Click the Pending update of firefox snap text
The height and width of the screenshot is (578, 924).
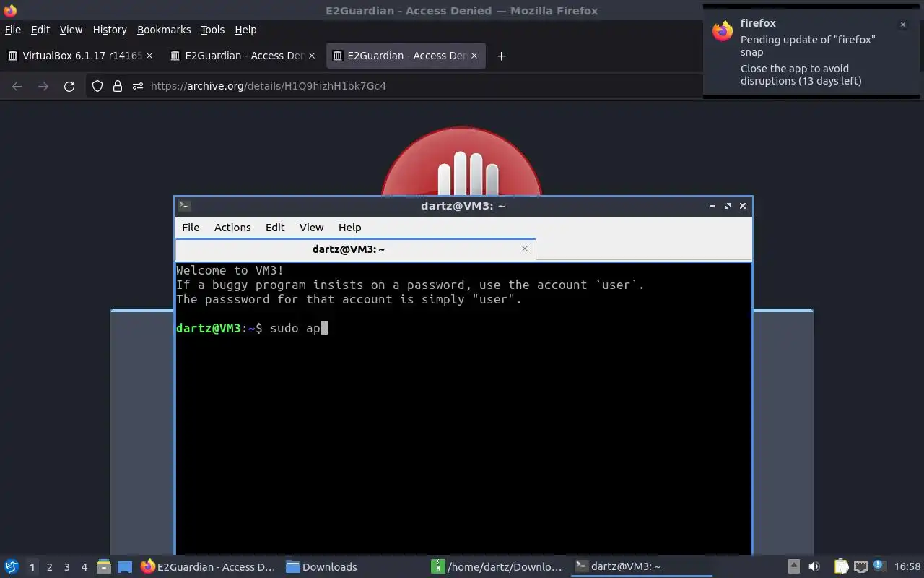coord(808,46)
